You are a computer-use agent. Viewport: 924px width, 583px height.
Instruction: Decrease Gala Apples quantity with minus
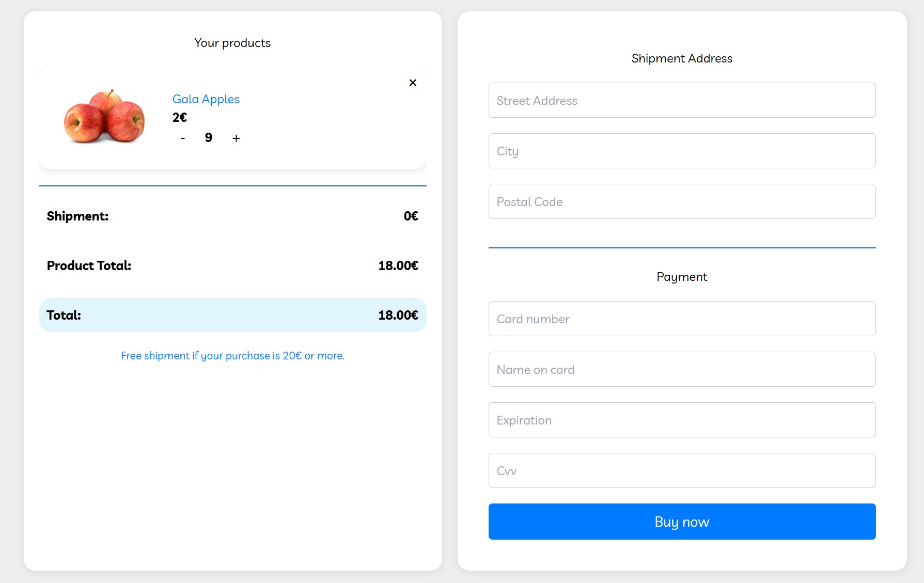[x=182, y=138]
